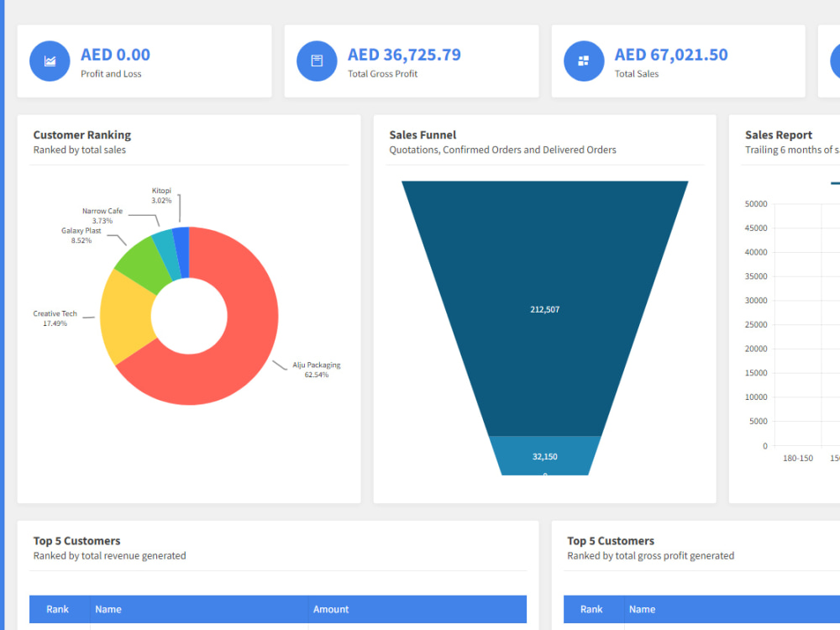Click the 180-150 axis label in Sales Report
This screenshot has width=840, height=630.
pyautogui.click(x=798, y=458)
